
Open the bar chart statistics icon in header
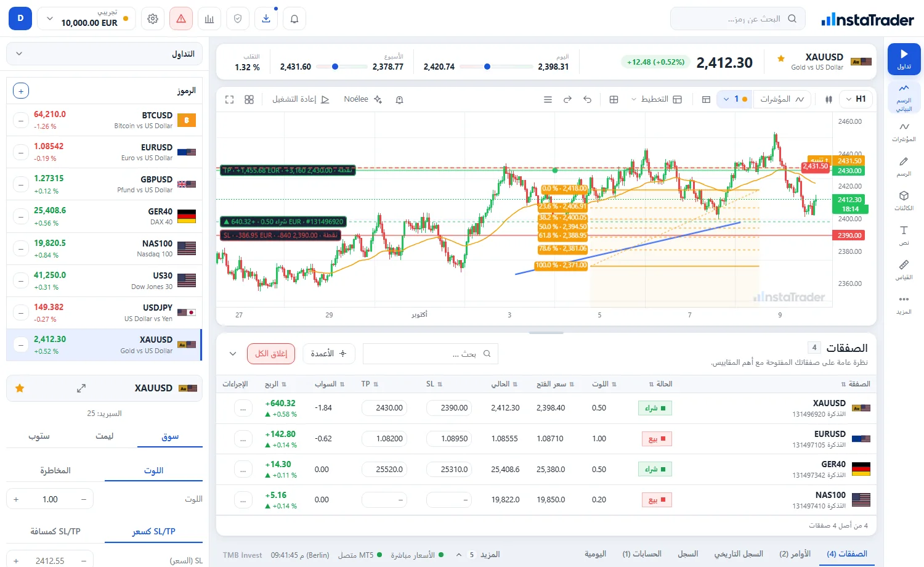coord(209,19)
